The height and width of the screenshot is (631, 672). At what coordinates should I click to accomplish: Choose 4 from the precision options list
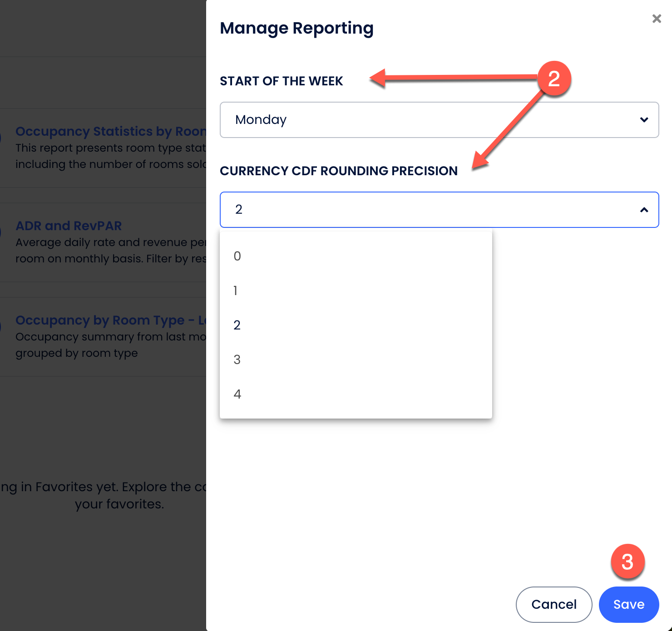click(237, 394)
